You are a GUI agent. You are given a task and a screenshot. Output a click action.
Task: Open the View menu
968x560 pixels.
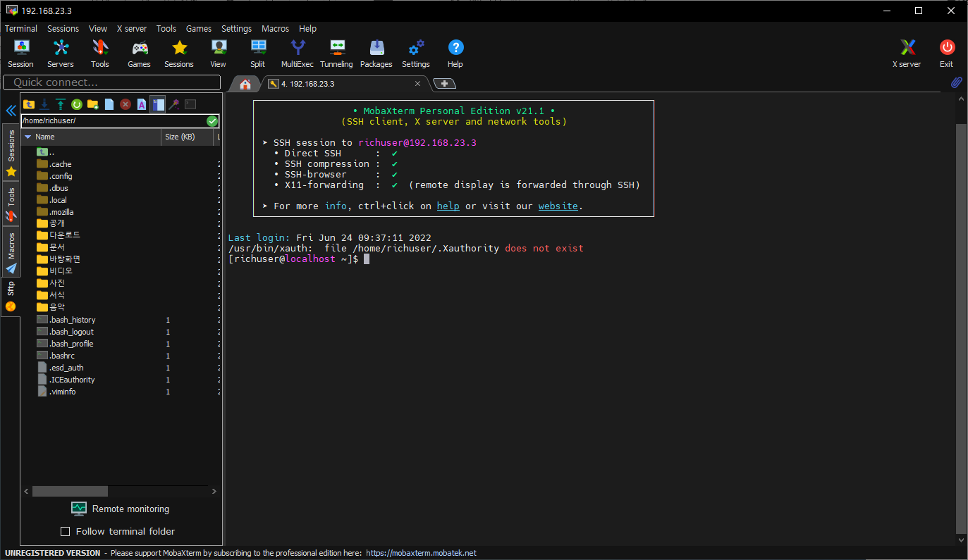point(98,29)
